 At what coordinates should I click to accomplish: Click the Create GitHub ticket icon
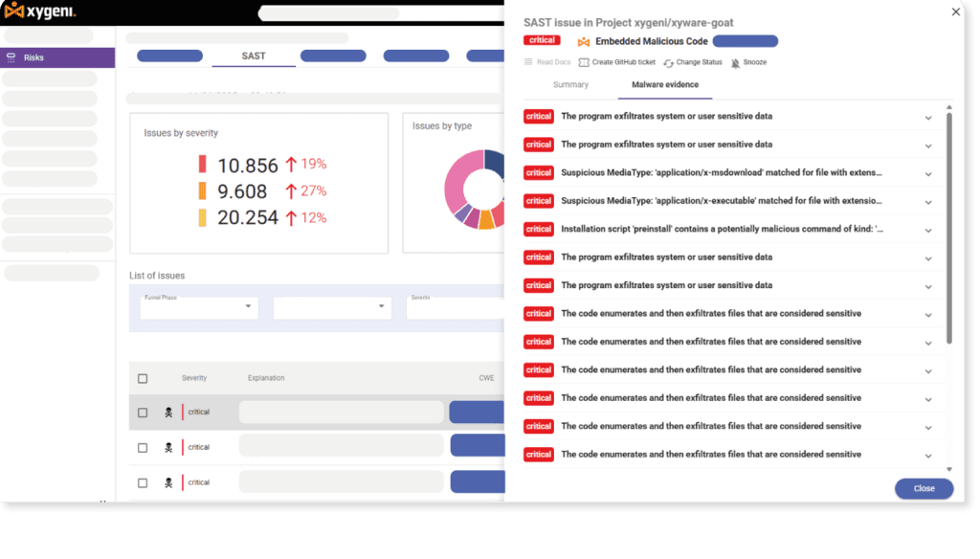(584, 62)
